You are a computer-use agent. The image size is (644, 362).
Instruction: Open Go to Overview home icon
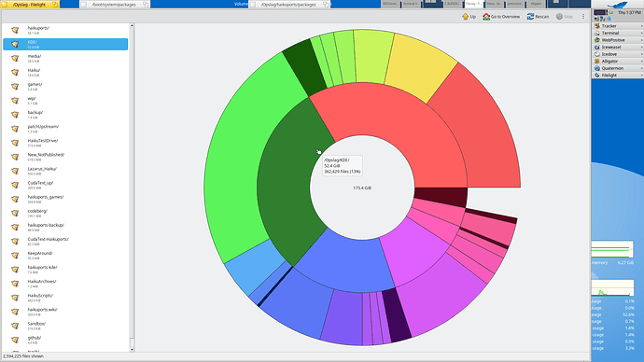coord(486,17)
